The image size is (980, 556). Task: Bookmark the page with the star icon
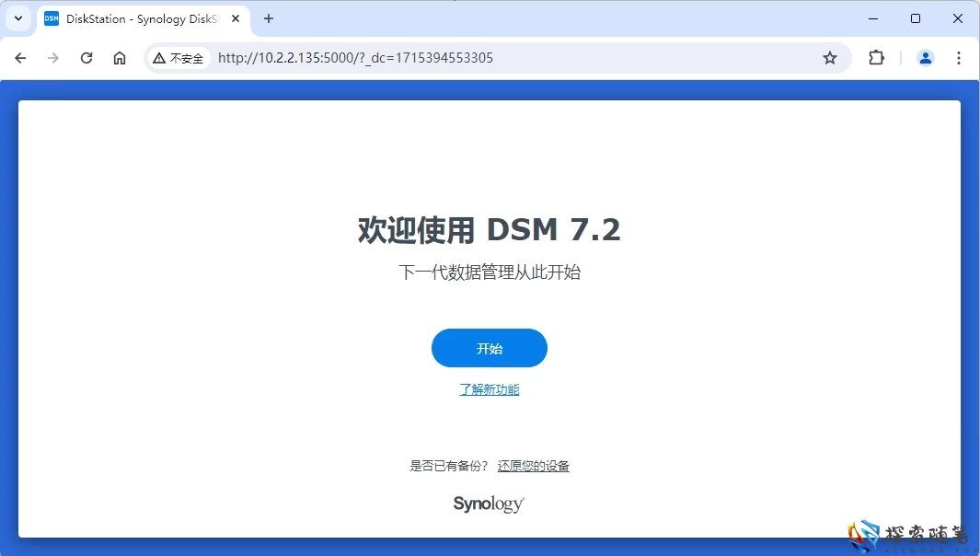pos(831,57)
